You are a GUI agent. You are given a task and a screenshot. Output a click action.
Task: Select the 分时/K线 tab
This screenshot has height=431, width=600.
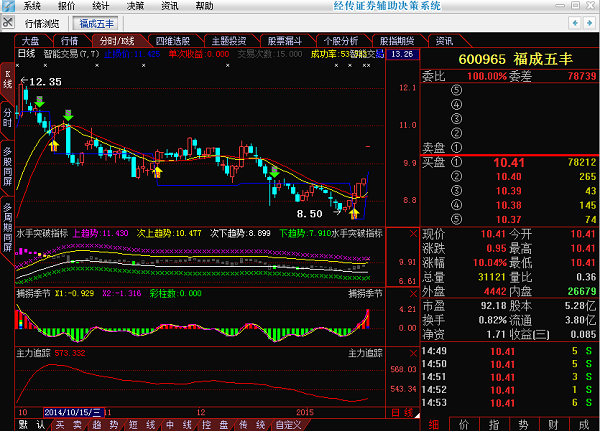pyautogui.click(x=117, y=41)
